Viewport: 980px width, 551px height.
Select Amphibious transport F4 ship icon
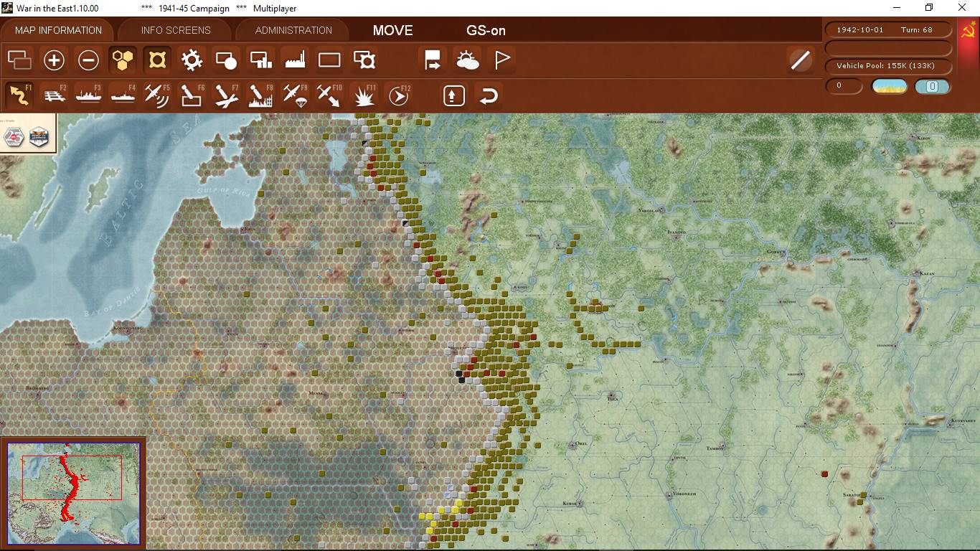123,95
